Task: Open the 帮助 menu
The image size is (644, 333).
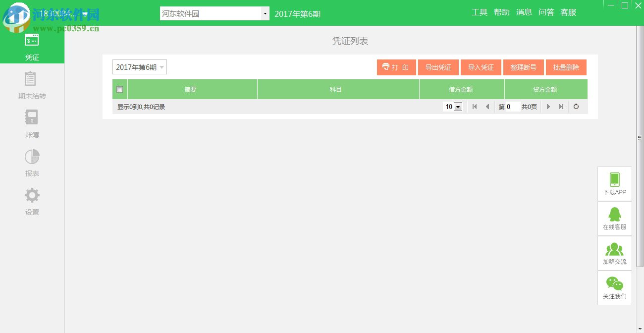Action: click(x=502, y=12)
